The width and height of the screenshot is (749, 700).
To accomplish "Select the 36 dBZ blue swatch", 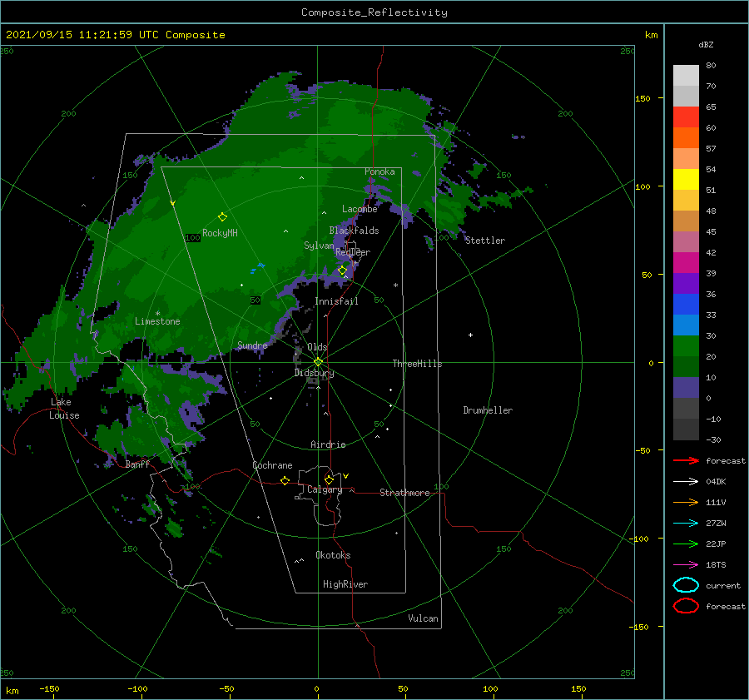I will [x=686, y=304].
